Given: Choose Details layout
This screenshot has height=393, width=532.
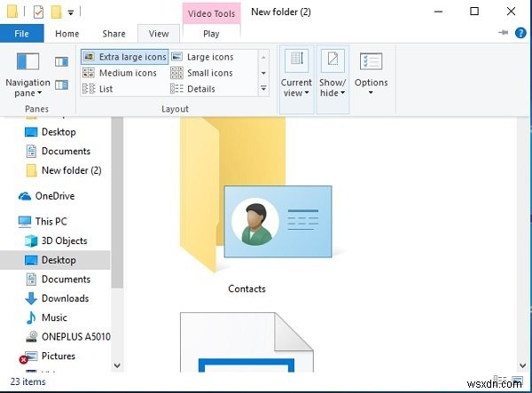Looking at the screenshot, I should click(192, 89).
